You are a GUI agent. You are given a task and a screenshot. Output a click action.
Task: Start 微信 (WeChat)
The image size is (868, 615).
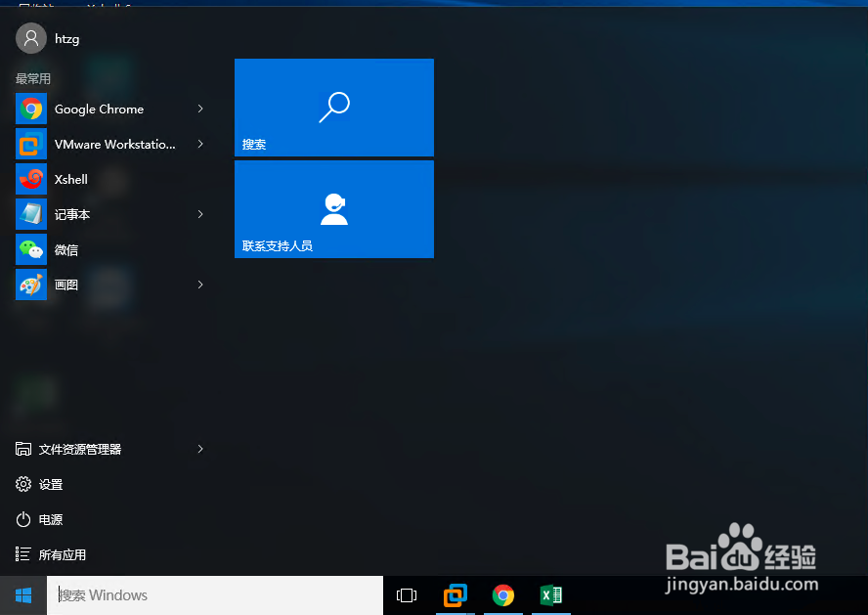point(66,249)
